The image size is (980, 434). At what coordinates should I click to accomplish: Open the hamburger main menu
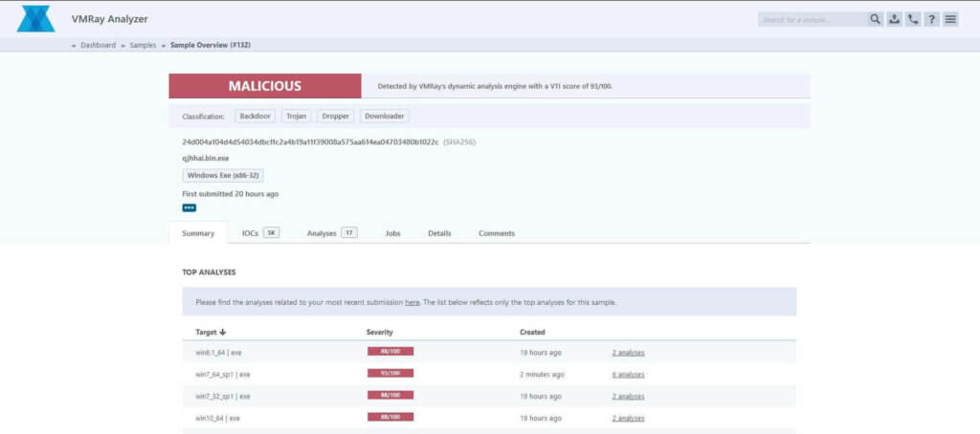950,19
